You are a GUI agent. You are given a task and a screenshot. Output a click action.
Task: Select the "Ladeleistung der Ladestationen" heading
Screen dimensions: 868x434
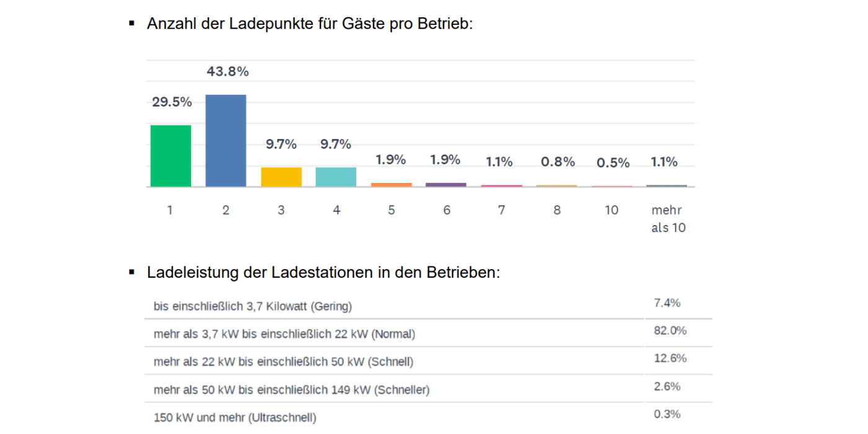(323, 273)
